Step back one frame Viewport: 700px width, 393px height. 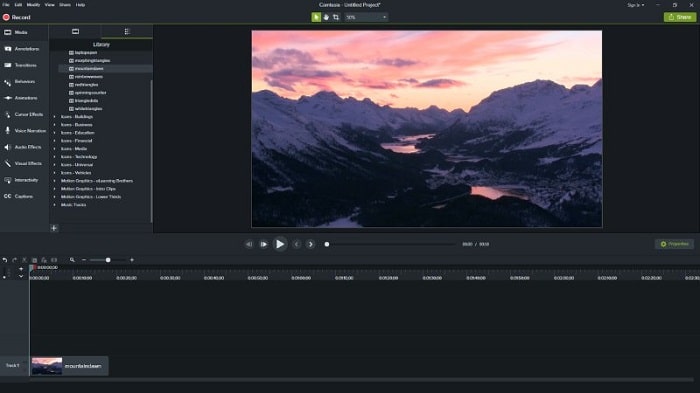pyautogui.click(x=249, y=244)
